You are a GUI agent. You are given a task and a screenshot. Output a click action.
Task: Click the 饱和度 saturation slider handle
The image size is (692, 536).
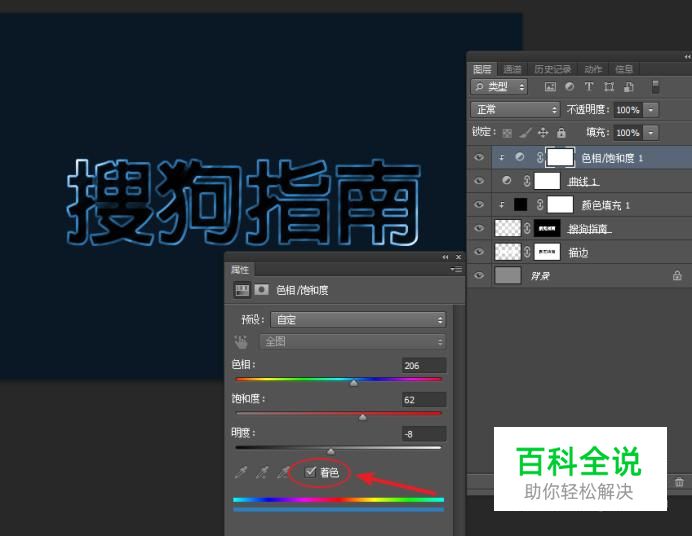362,417
